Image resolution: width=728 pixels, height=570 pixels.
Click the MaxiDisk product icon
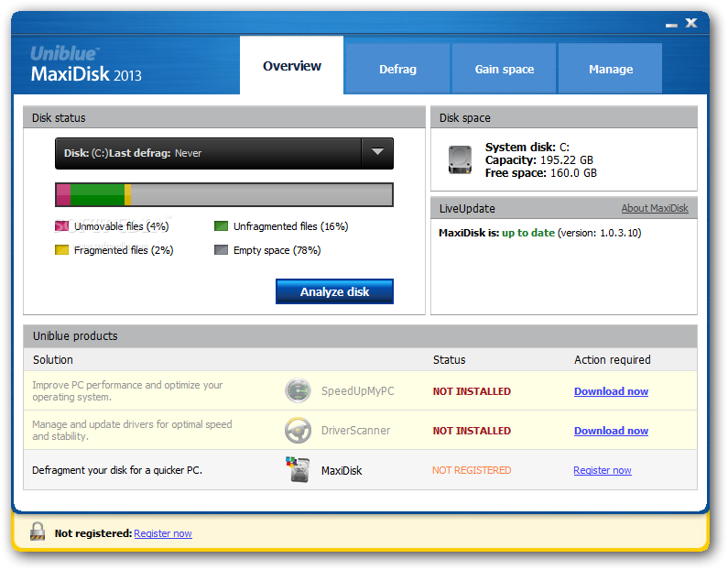pos(298,470)
